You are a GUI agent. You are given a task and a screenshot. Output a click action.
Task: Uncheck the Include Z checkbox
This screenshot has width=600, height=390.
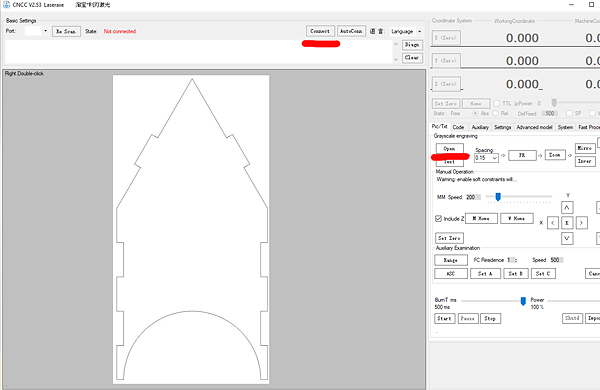click(x=439, y=219)
